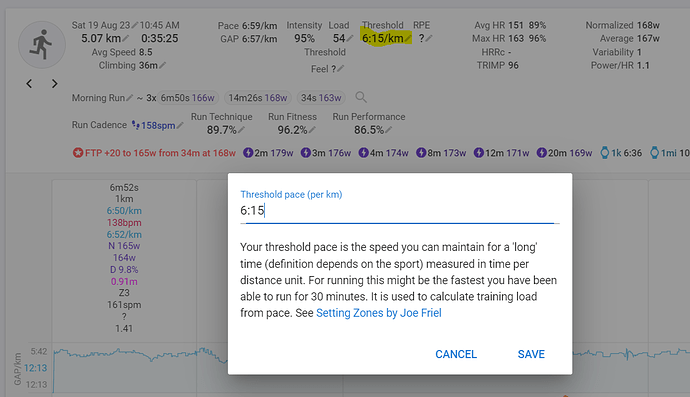690x397 pixels.
Task: Go to previous activity with left chevron
Action: (x=29, y=84)
